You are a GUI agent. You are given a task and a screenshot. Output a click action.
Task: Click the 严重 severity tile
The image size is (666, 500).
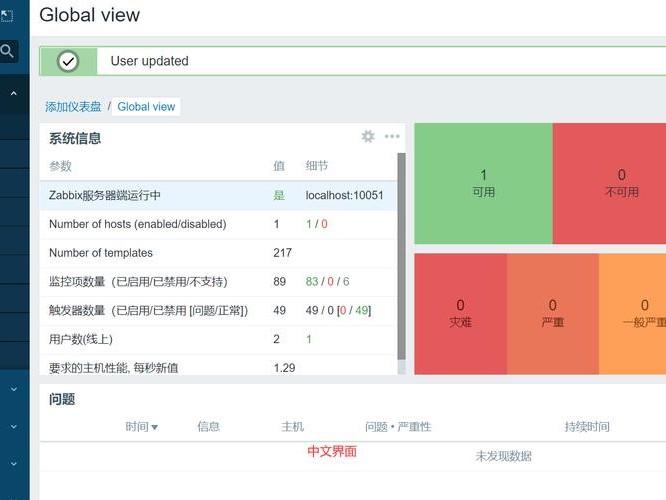(x=553, y=314)
